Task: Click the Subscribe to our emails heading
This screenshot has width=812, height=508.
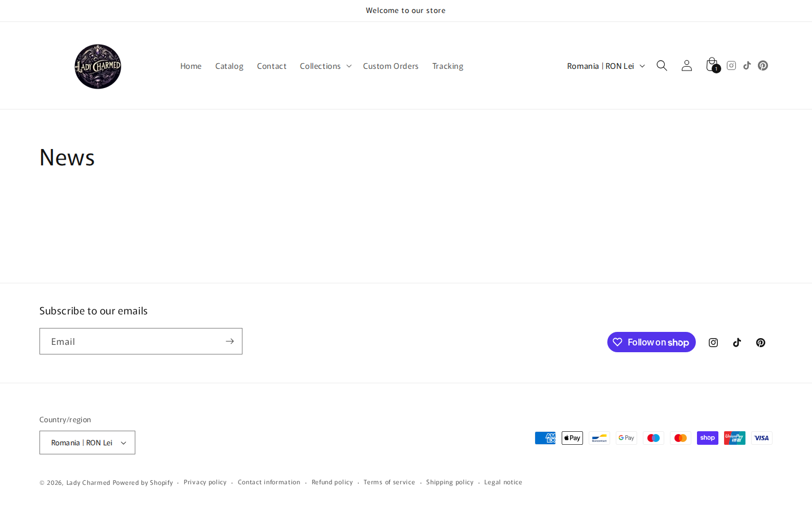Action: (94, 311)
